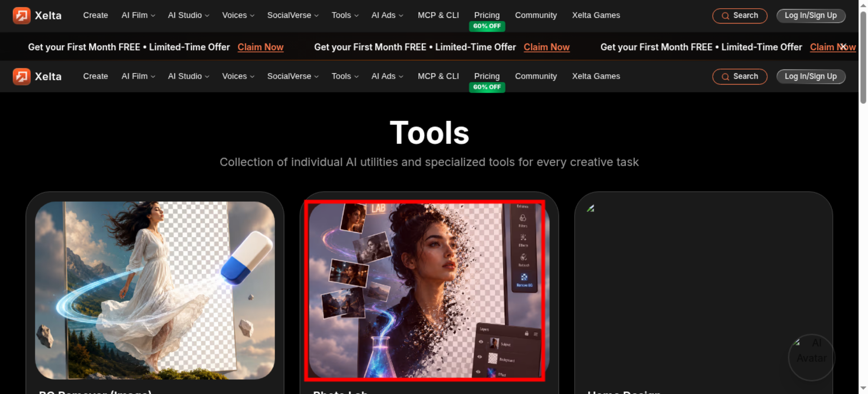Open Community in top navbar
Image resolution: width=868 pixels, height=394 pixels.
click(x=536, y=15)
